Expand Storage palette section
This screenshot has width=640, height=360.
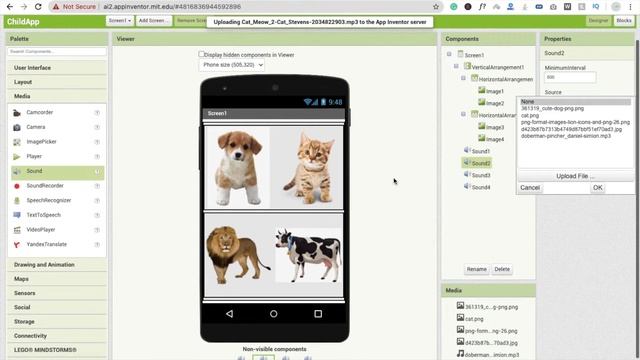57,322
